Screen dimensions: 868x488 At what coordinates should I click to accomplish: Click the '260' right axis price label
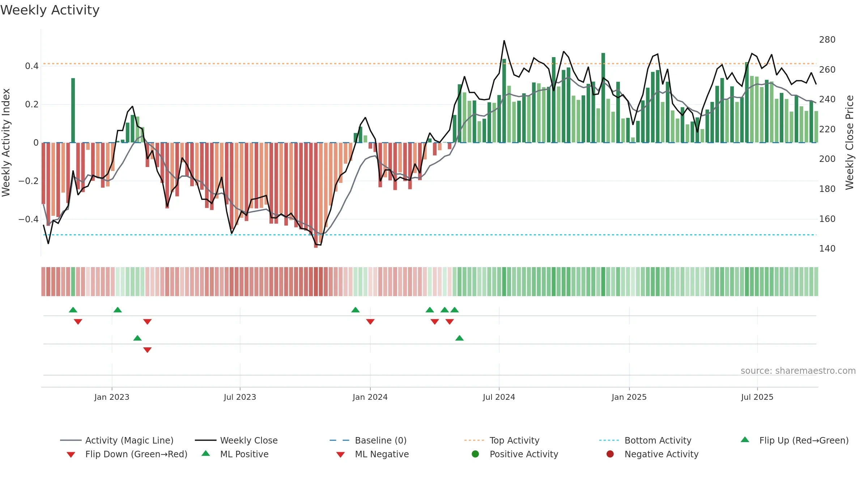click(x=827, y=69)
